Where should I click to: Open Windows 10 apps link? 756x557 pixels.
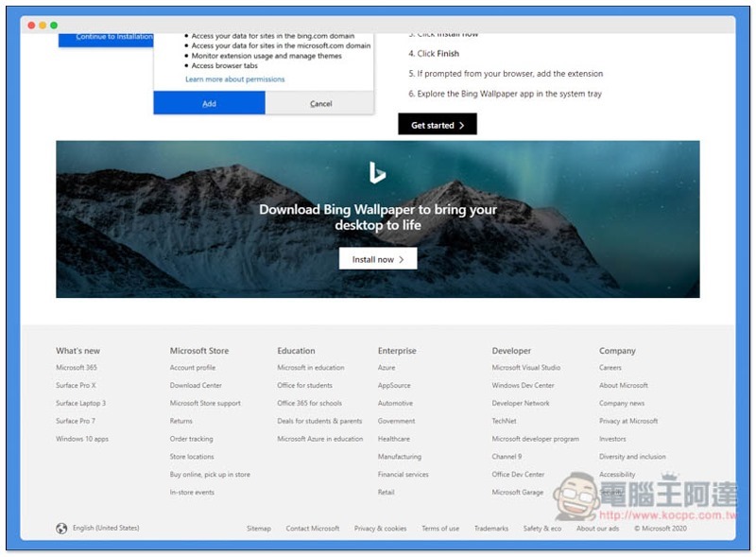coord(82,439)
